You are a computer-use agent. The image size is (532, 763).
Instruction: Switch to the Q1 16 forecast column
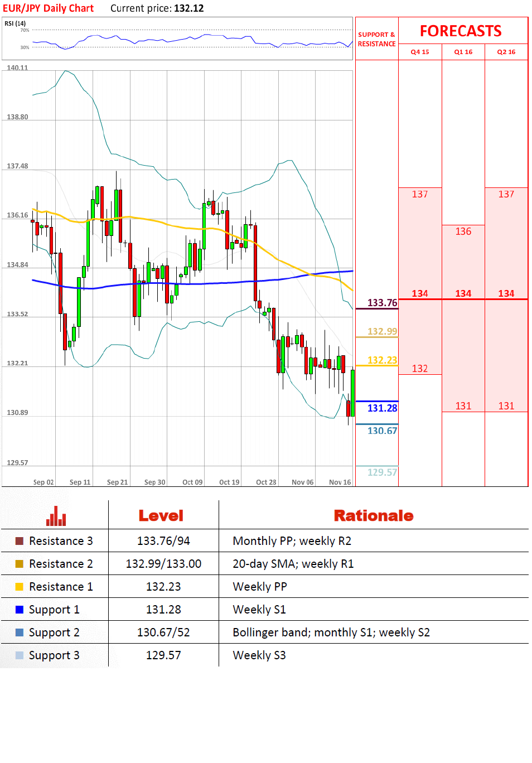pos(463,52)
